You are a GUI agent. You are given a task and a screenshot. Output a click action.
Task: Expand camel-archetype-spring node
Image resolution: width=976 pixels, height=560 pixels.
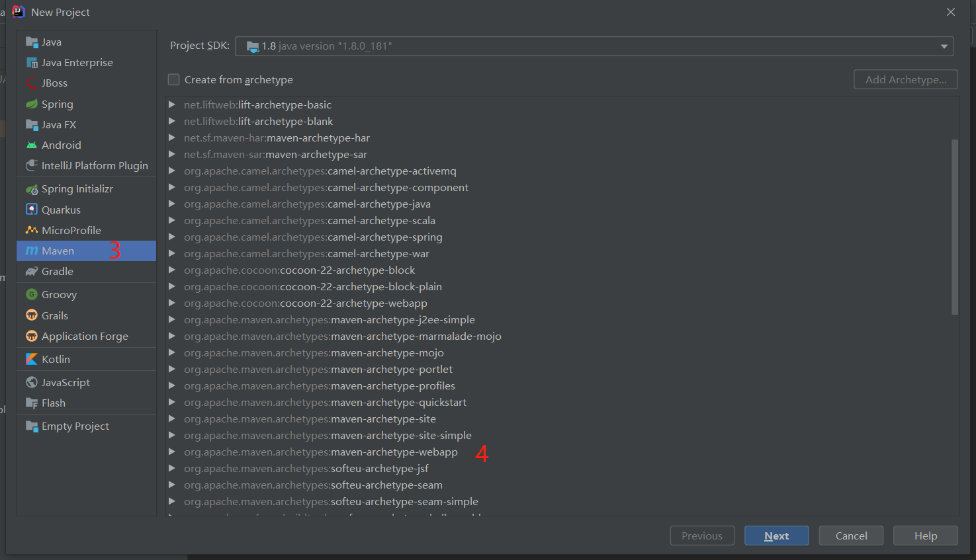172,237
